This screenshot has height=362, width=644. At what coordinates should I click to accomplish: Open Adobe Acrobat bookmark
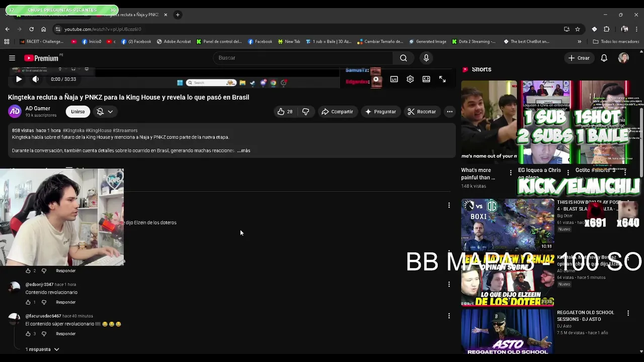click(x=174, y=42)
